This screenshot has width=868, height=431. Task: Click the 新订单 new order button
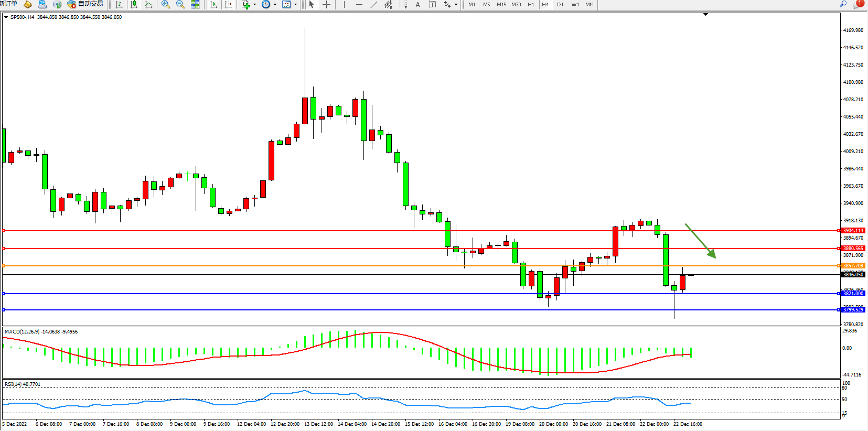click(x=8, y=4)
